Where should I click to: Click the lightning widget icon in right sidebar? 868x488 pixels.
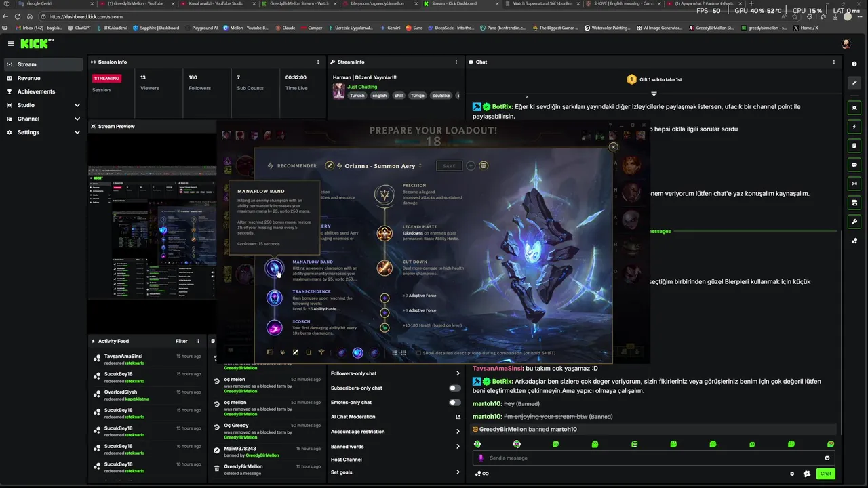[854, 127]
